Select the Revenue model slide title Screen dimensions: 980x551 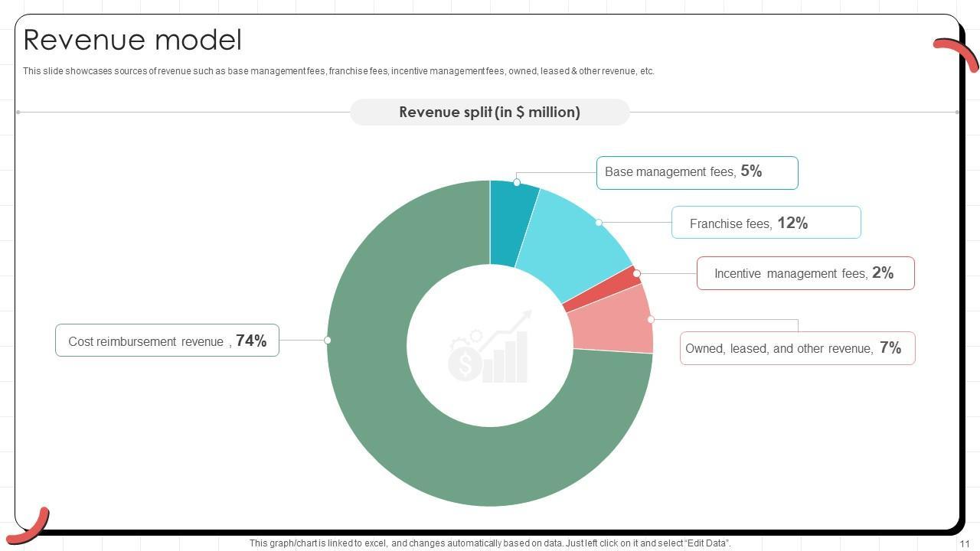click(x=132, y=40)
